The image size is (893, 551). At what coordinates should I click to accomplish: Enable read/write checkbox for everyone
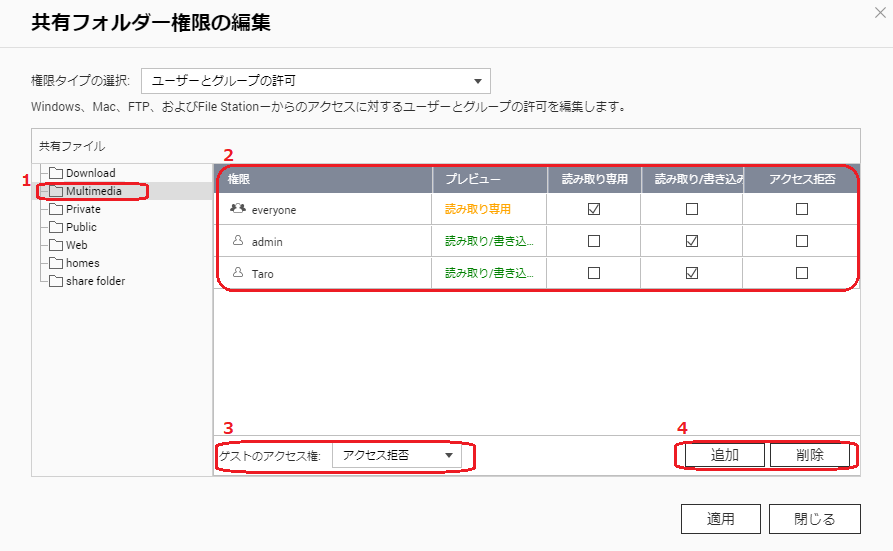(692, 209)
